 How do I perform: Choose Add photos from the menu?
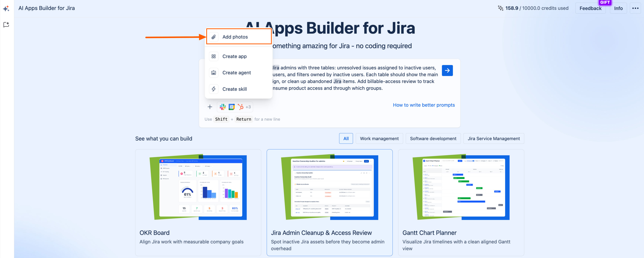(239, 37)
